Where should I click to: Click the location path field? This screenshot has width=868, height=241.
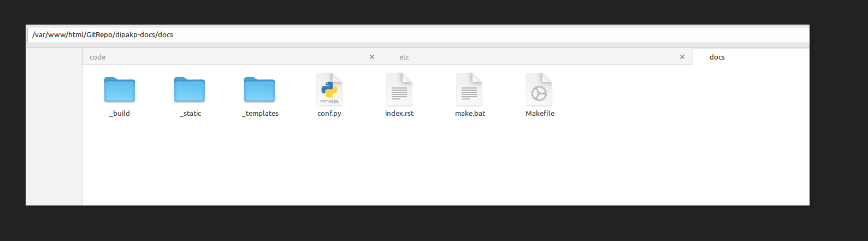418,34
